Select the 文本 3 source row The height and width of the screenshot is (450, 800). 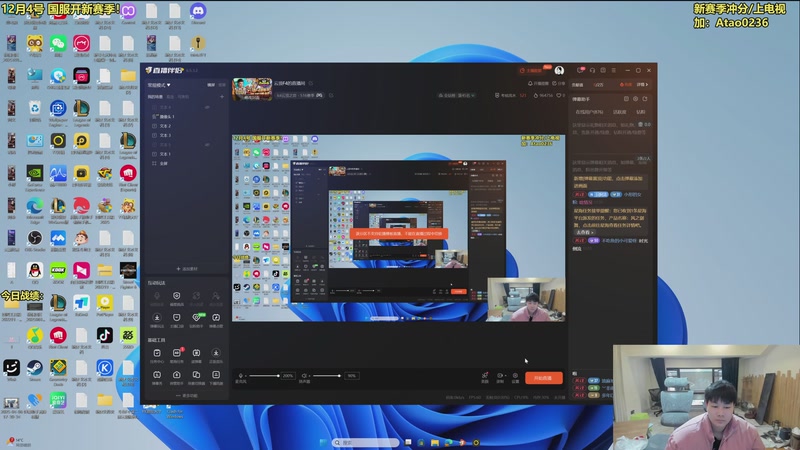[187, 135]
